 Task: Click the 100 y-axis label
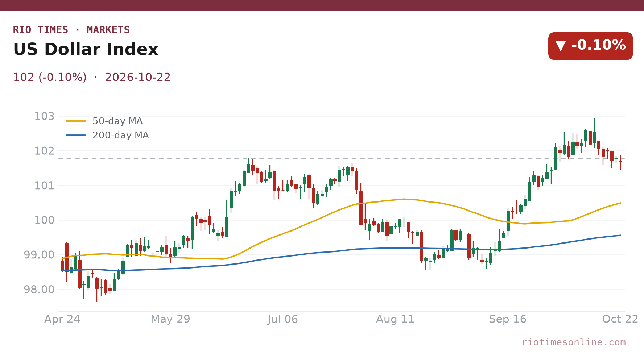click(x=44, y=220)
